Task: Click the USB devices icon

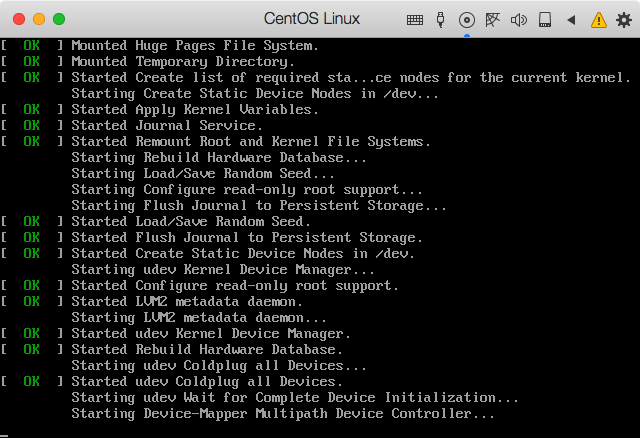Action: (x=441, y=19)
